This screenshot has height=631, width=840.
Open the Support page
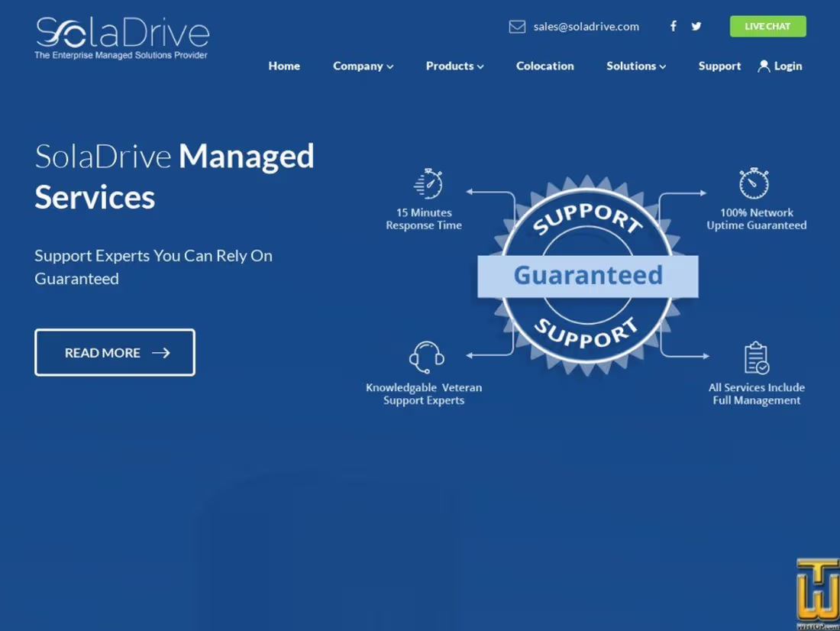click(x=719, y=66)
